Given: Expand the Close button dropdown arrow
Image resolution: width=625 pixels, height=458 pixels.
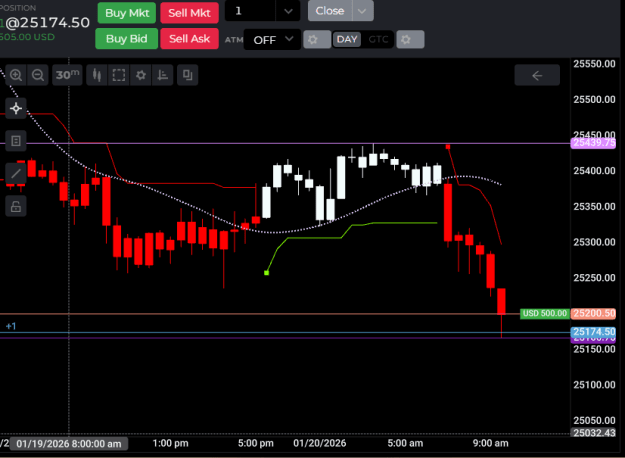Looking at the screenshot, I should tap(362, 11).
